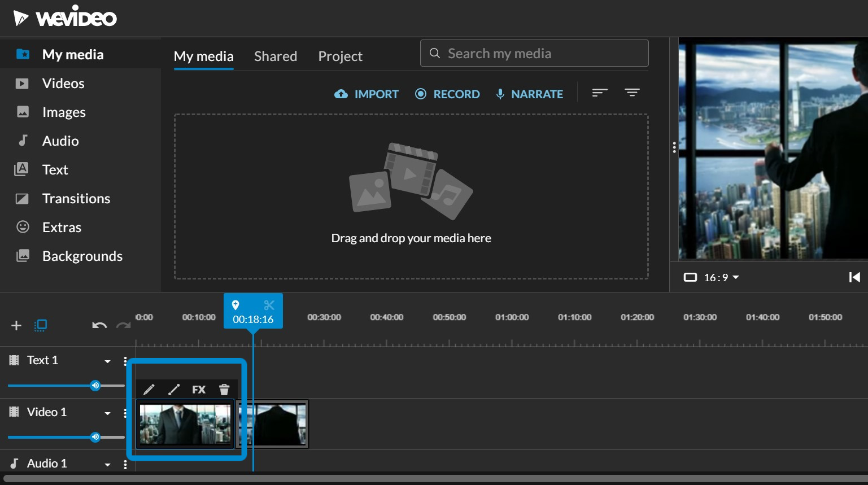This screenshot has width=868, height=485.
Task: Open the clip editor pencil icon
Action: [149, 390]
